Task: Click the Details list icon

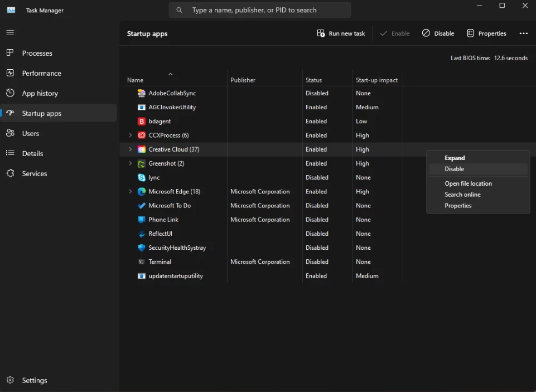Action: [x=10, y=153]
